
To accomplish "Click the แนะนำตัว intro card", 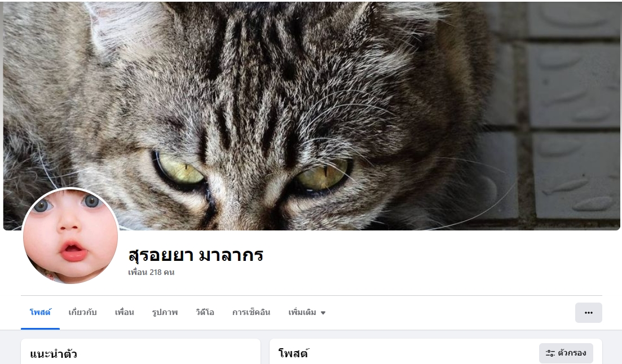I will (141, 351).
